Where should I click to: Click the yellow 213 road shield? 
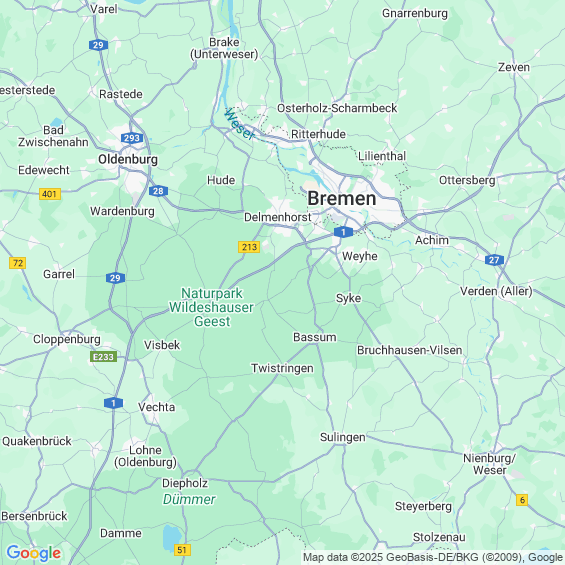coord(249,247)
